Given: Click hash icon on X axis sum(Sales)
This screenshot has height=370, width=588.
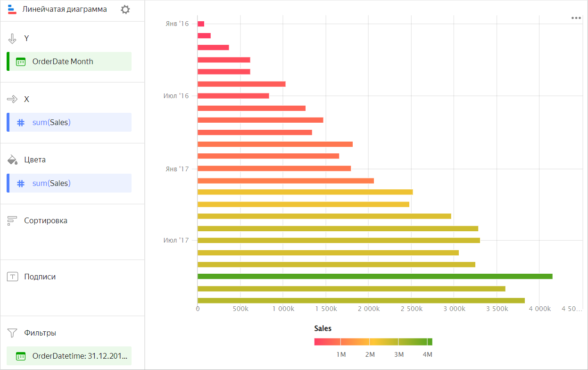Looking at the screenshot, I should [x=21, y=123].
